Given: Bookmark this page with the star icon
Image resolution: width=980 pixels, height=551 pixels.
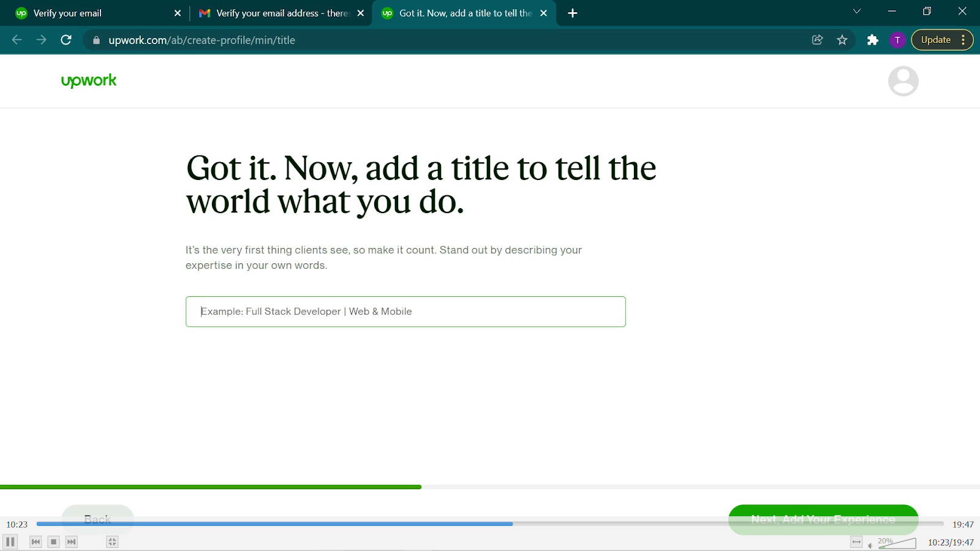Looking at the screenshot, I should (x=842, y=40).
